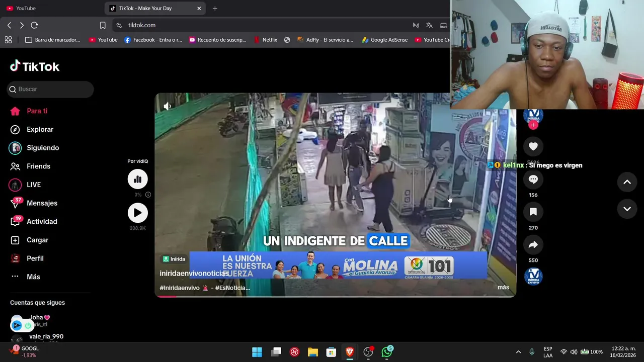Open File Explorer from taskbar

pyautogui.click(x=312, y=352)
